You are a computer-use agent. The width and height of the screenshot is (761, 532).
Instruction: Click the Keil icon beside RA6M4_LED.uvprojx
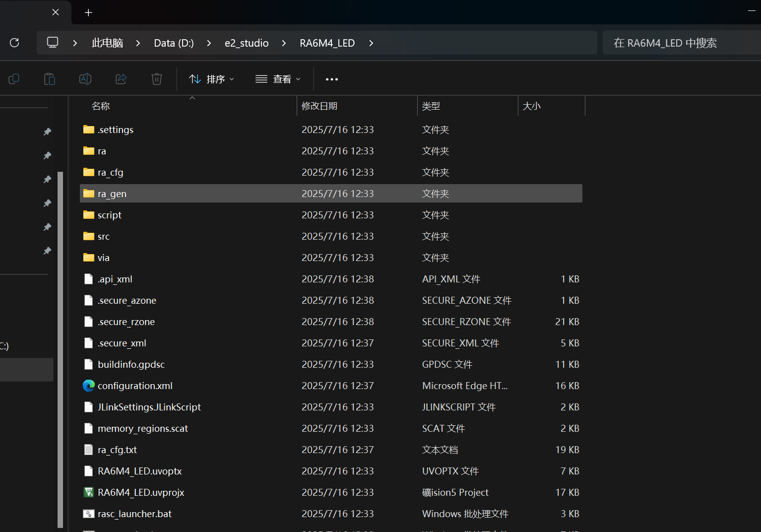tap(89, 492)
